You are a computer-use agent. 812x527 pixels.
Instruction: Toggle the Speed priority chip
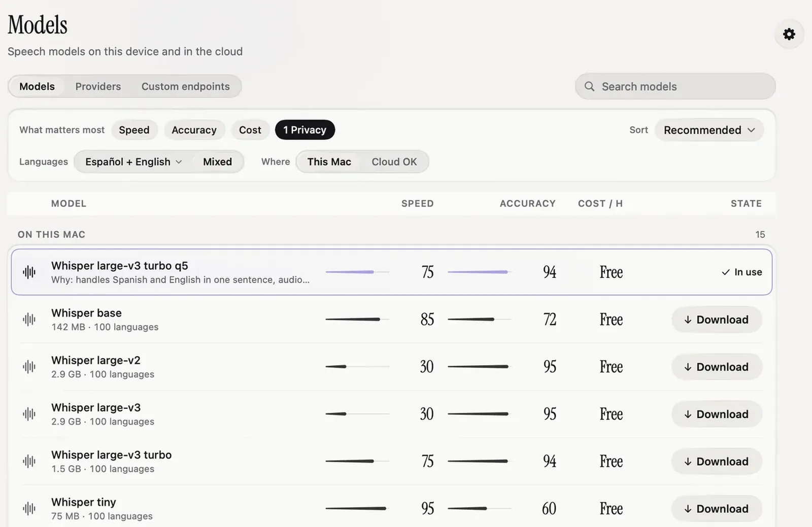pos(134,130)
